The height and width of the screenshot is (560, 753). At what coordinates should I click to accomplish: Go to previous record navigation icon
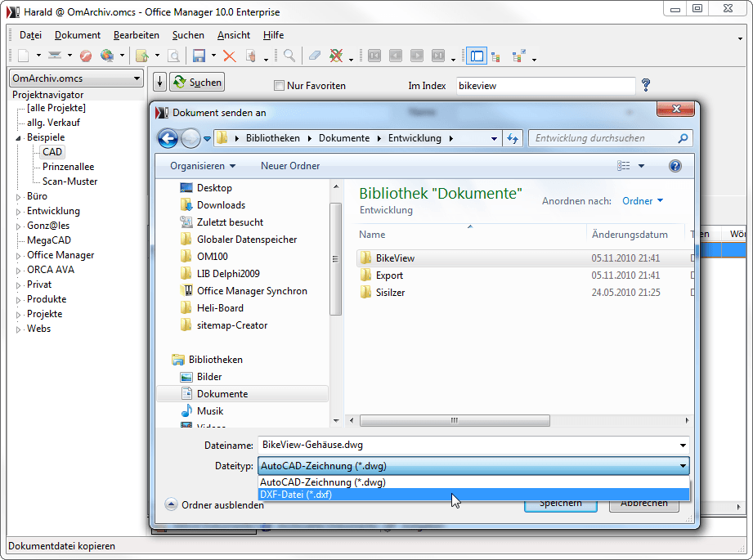click(x=395, y=56)
